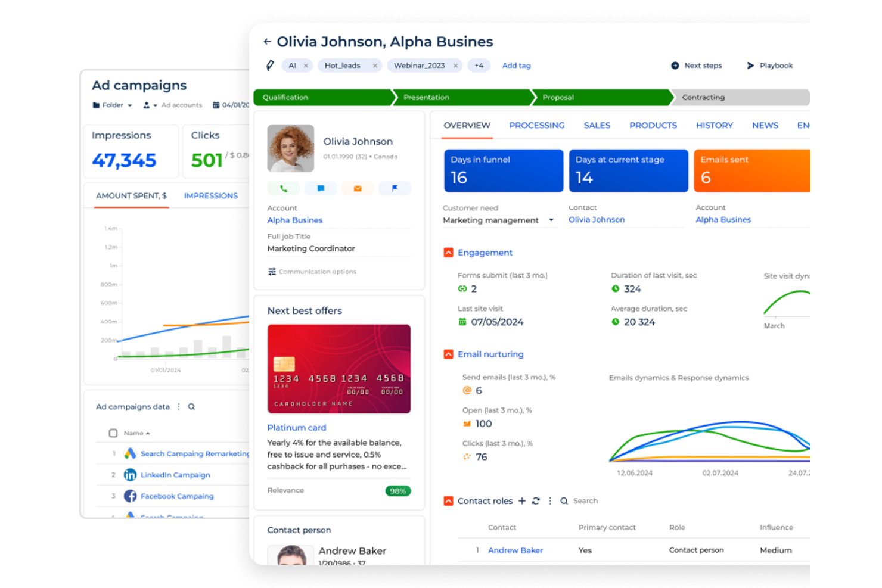Image resolution: width=882 pixels, height=588 pixels.
Task: Send an email via the envelope icon
Action: pyautogui.click(x=358, y=189)
